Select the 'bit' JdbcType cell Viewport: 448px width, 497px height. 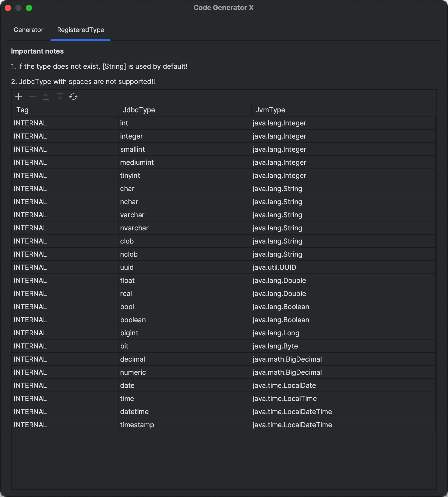click(185, 346)
